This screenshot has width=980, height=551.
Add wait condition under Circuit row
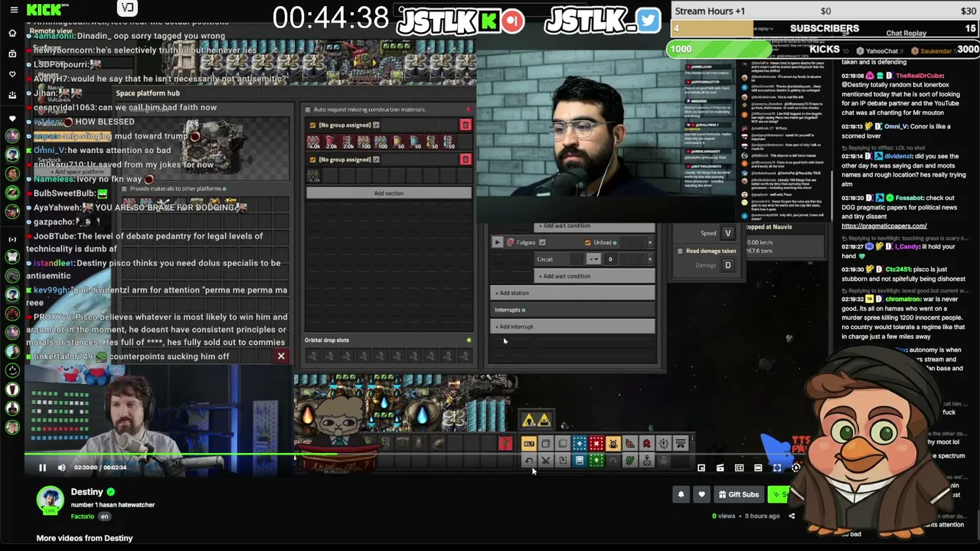594,276
